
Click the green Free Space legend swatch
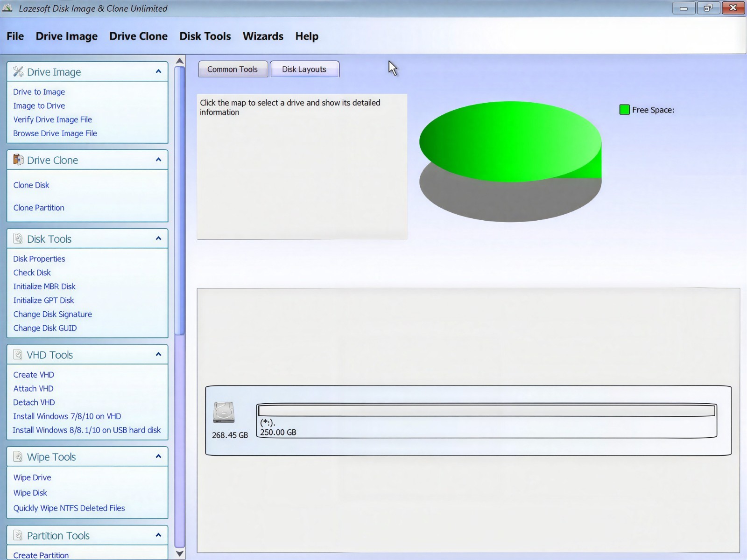[x=624, y=110]
